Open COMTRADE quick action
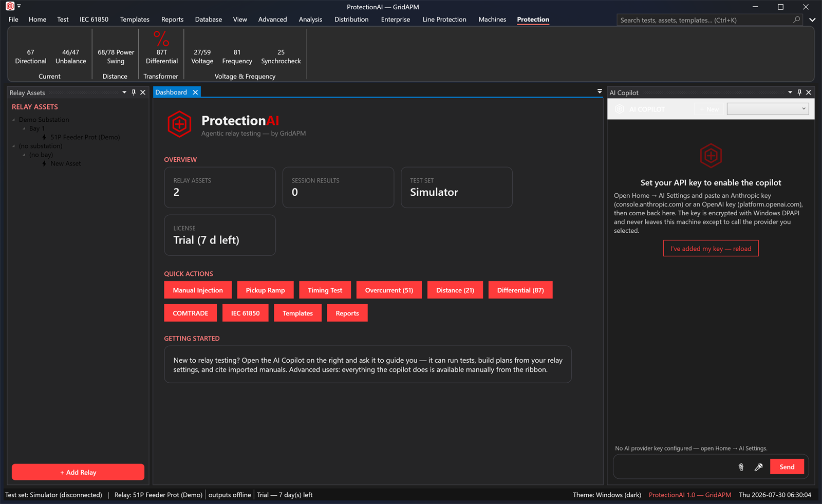The width and height of the screenshot is (822, 504). 191,313
